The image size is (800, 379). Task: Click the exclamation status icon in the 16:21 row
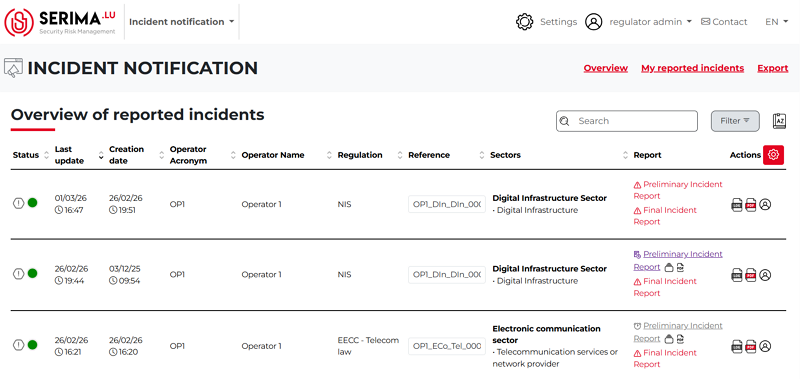pos(18,345)
